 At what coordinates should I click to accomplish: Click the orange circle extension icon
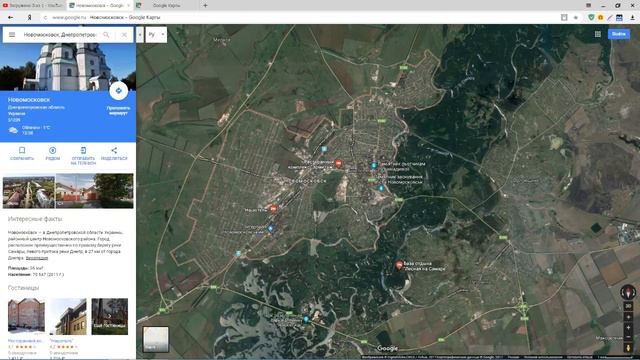pyautogui.click(x=600, y=18)
